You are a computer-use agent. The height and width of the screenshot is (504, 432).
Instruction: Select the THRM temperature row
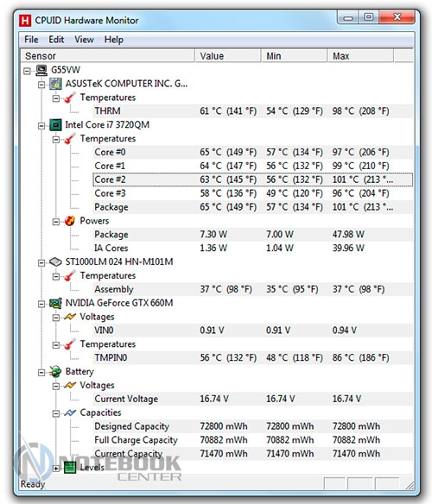[x=252, y=111]
